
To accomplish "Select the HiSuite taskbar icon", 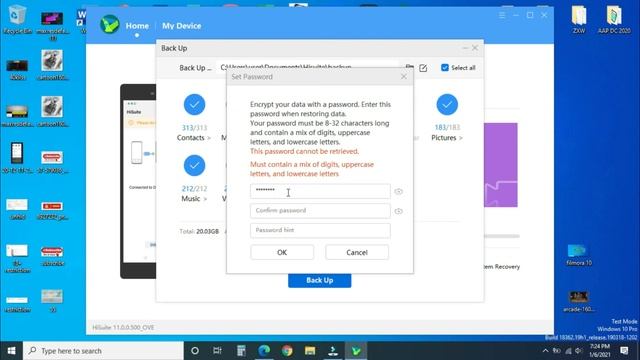I will pos(356,351).
